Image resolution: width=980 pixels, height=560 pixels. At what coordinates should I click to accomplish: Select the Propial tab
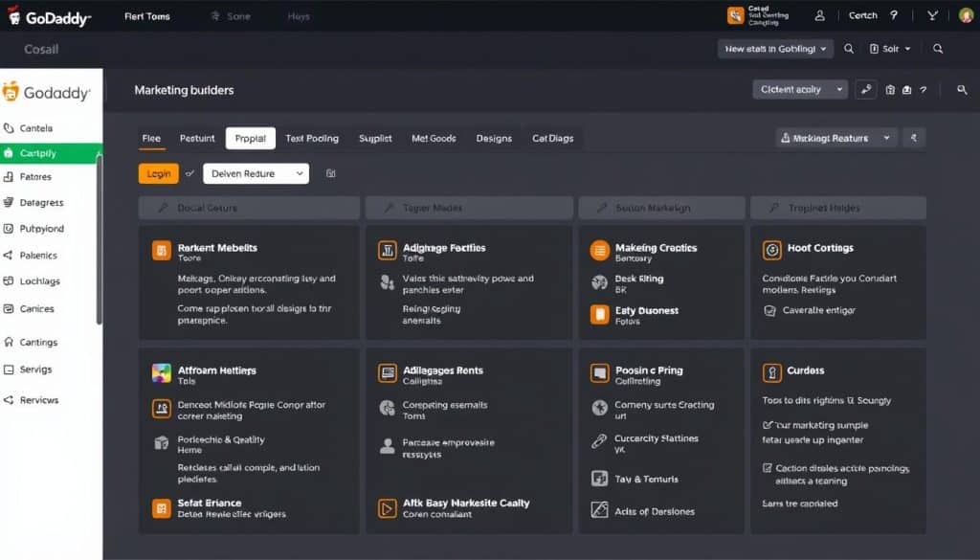pos(250,138)
